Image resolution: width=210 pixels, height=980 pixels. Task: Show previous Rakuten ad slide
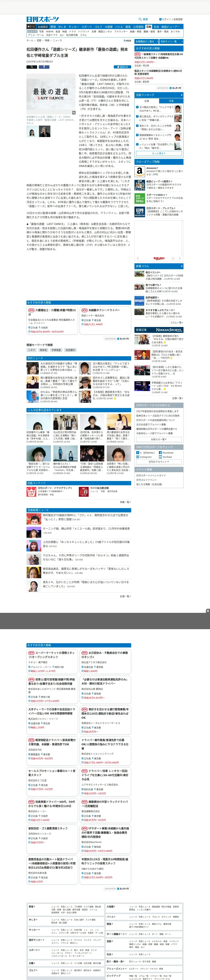(x=138, y=258)
